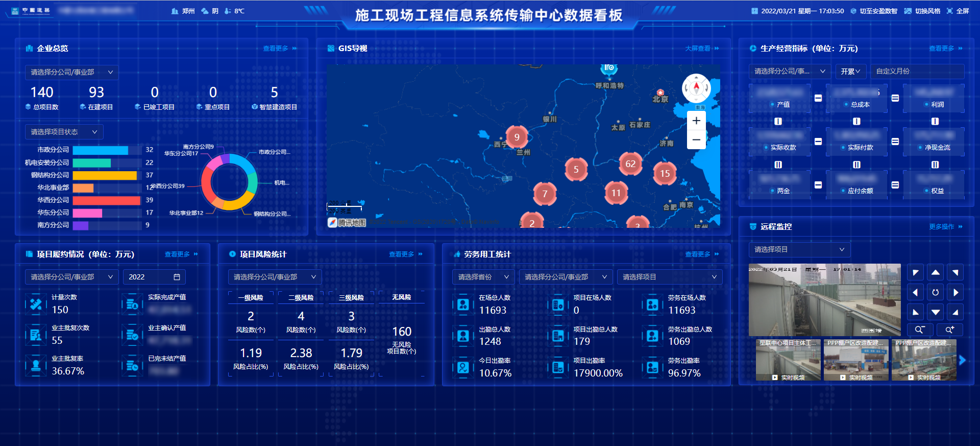Switch to the 无风险 tab
Image resolution: width=980 pixels, height=446 pixels.
click(401, 297)
